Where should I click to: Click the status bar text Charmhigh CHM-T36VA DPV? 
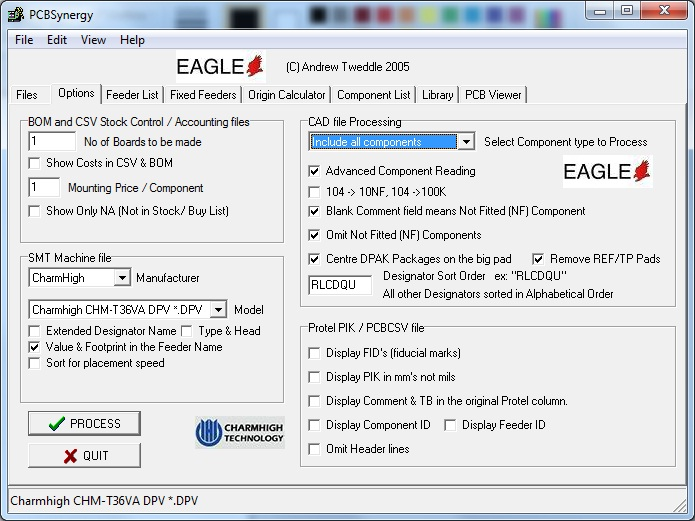click(x=104, y=501)
